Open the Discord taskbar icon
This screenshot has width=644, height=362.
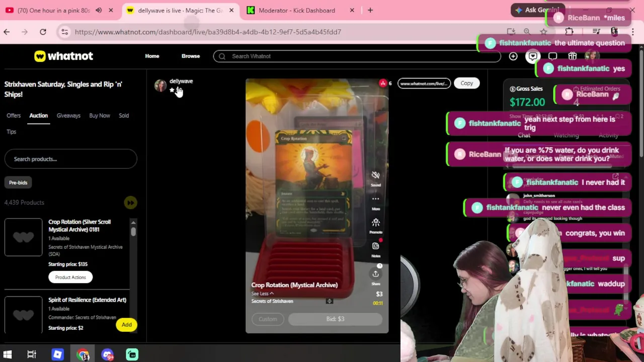click(107, 355)
